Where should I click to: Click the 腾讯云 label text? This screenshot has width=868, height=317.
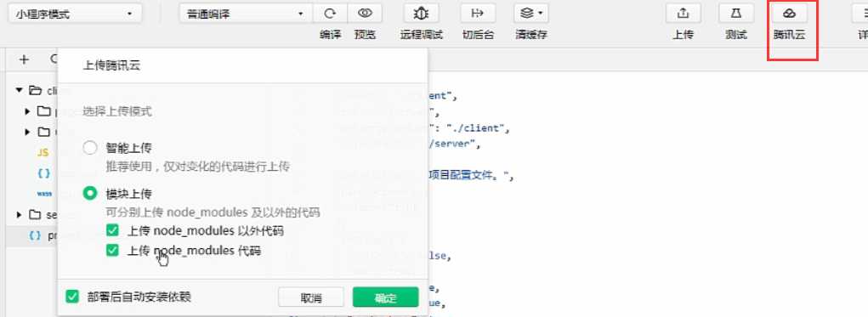pos(790,35)
